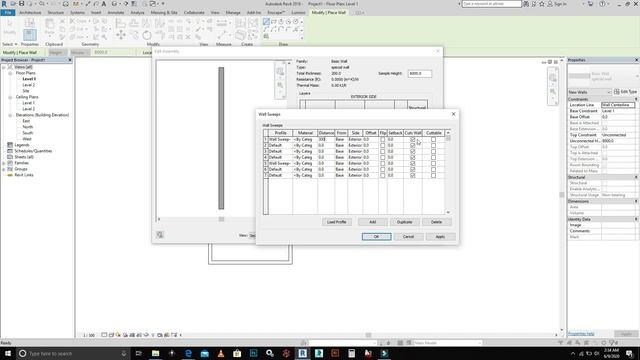Click Apply in the Wall Sweeps dialog
640x360 pixels.
coord(440,237)
